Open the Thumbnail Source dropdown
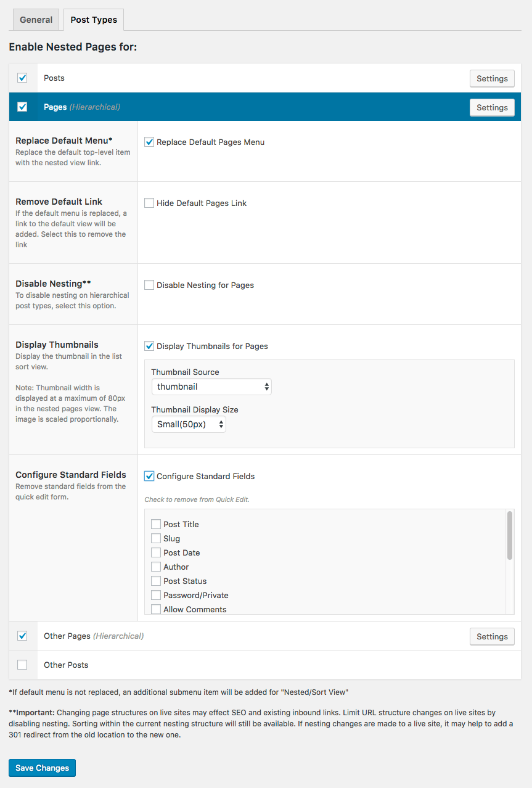The width and height of the screenshot is (532, 788). [x=211, y=387]
